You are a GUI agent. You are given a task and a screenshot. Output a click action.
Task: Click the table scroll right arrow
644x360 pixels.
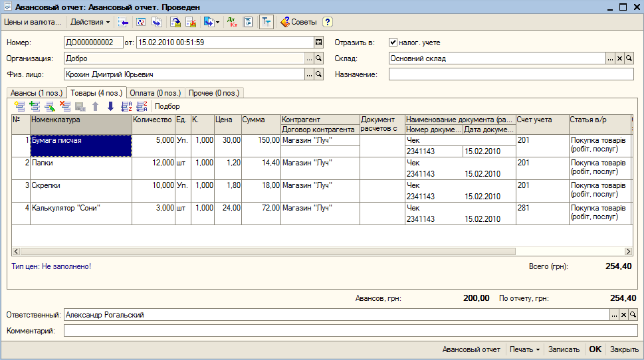(629, 251)
